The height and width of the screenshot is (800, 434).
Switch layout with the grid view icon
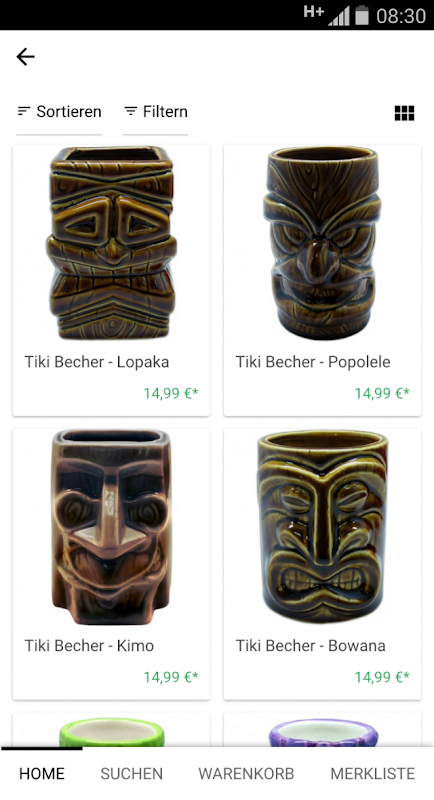(404, 113)
